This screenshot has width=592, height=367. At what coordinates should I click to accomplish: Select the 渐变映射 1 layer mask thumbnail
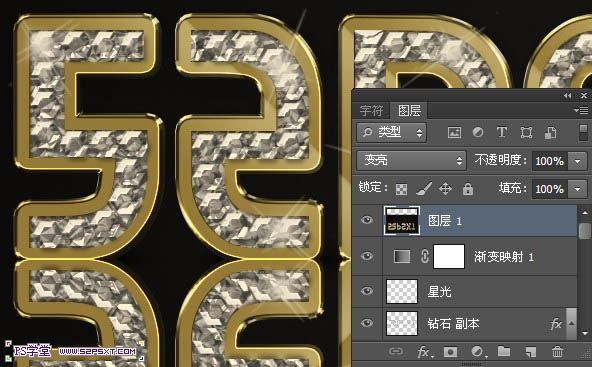[449, 256]
